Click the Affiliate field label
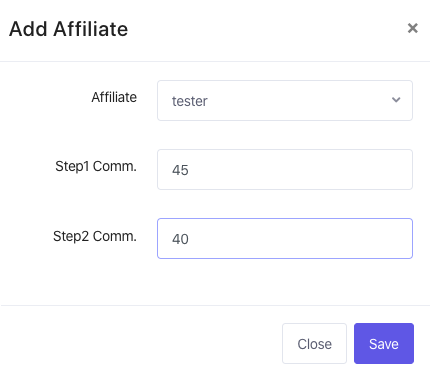 pyautogui.click(x=114, y=97)
